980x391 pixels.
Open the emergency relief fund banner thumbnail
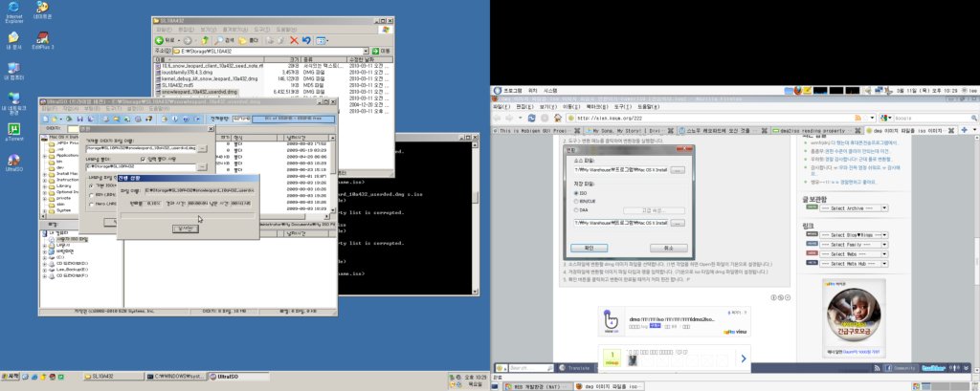853,318
